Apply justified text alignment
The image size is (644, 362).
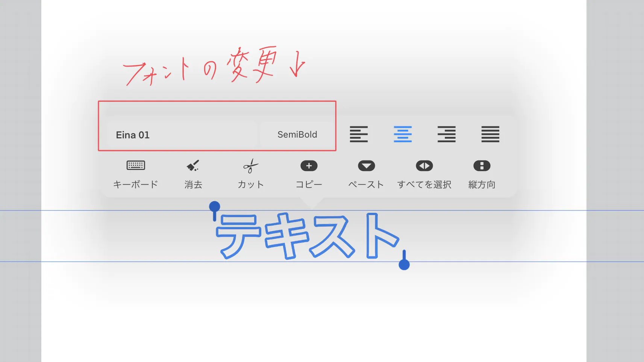(x=490, y=134)
